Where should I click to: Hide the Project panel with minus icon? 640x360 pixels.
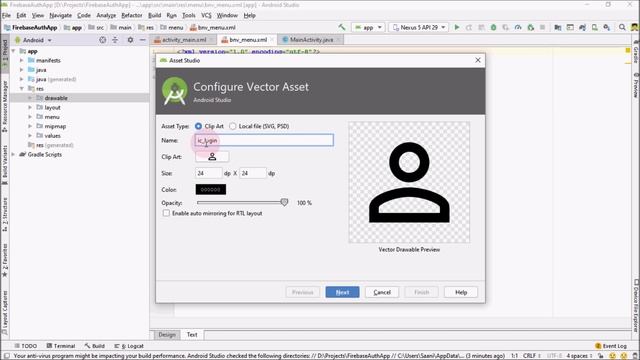click(x=142, y=40)
